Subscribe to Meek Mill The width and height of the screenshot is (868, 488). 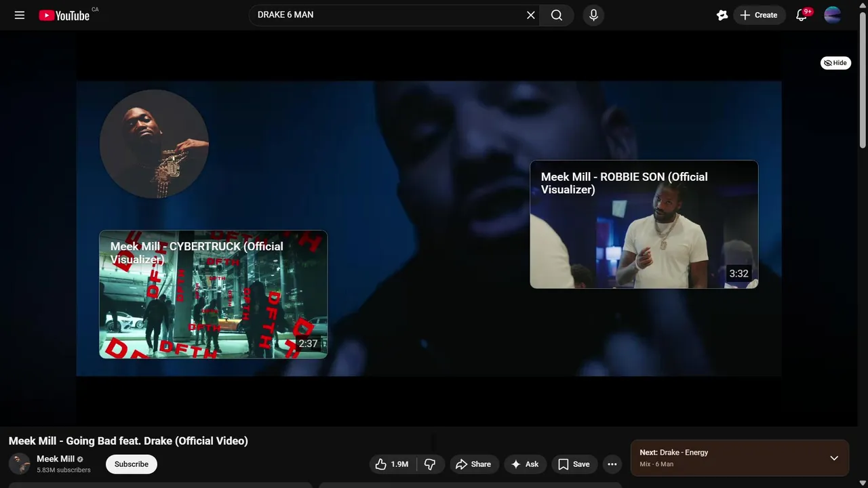click(132, 464)
